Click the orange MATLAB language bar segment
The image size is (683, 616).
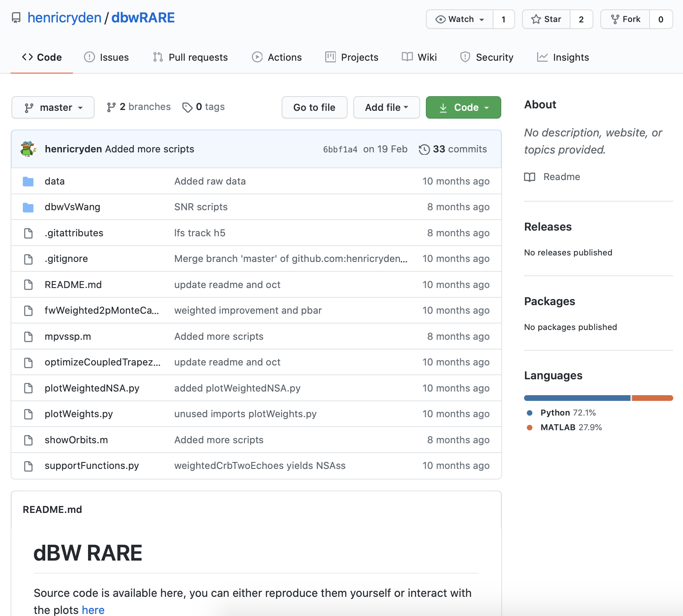[x=652, y=398]
